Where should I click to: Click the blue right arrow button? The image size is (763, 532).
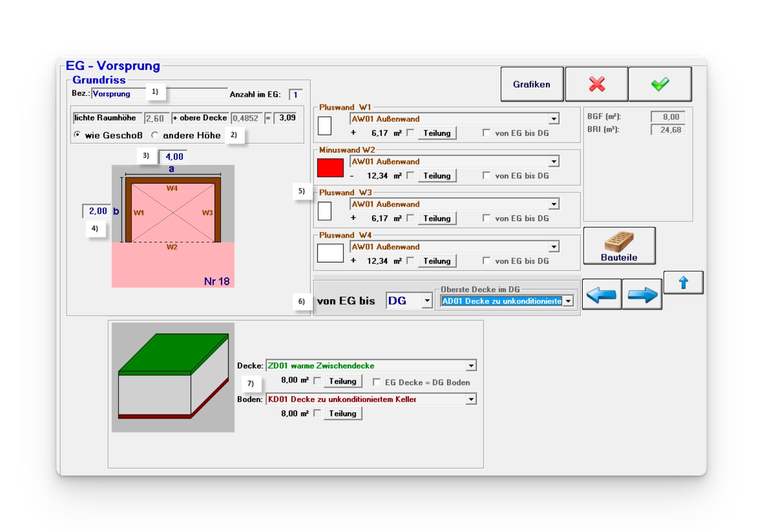click(x=642, y=295)
